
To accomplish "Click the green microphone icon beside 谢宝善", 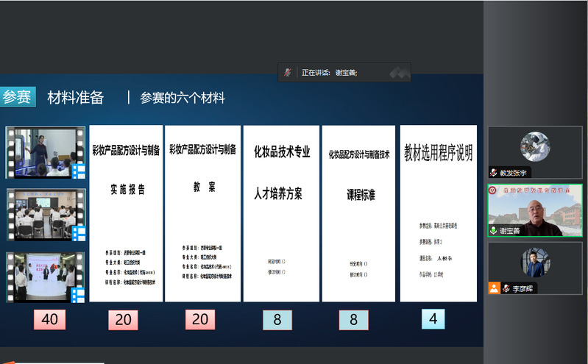I will 494,230.
